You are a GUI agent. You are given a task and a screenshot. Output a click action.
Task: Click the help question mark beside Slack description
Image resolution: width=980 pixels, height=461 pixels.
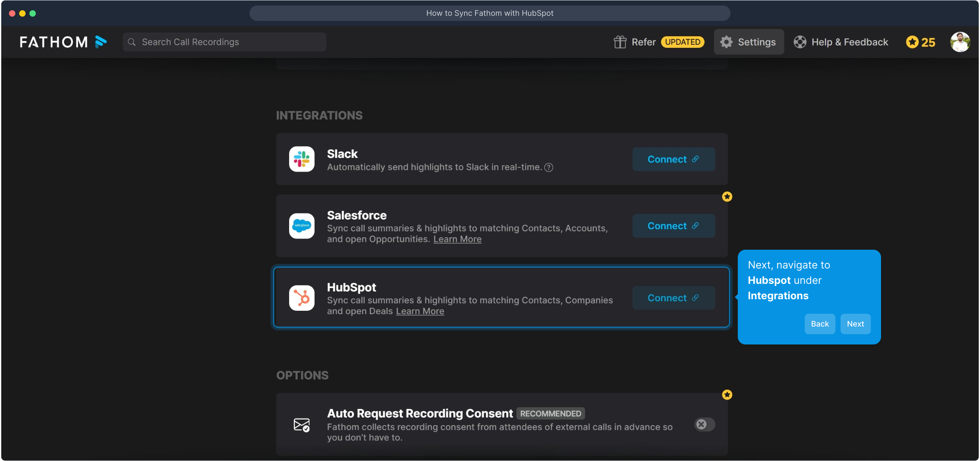pos(549,167)
